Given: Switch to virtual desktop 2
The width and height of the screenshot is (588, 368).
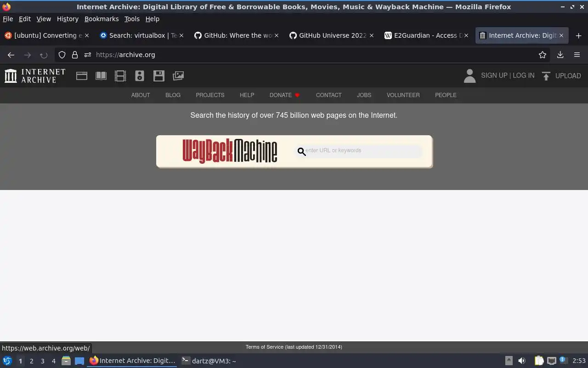Looking at the screenshot, I should (31, 361).
